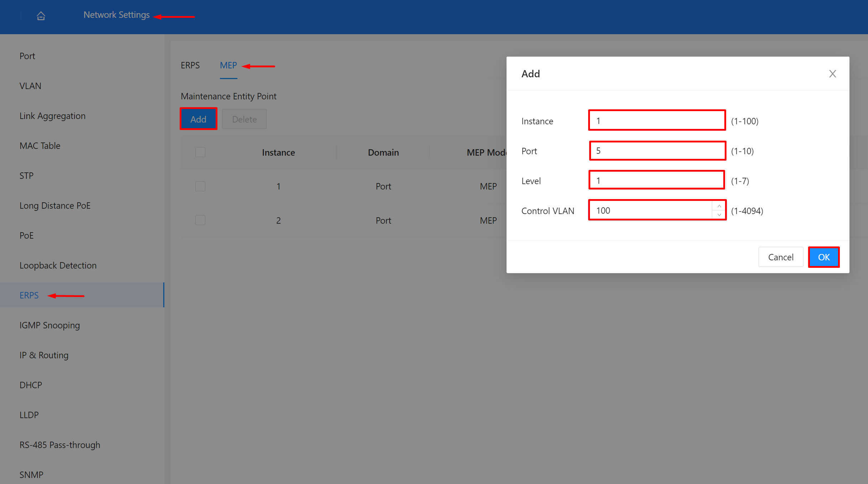Click the disabled Delete button
Screen dimensions: 868x484
(x=244, y=119)
